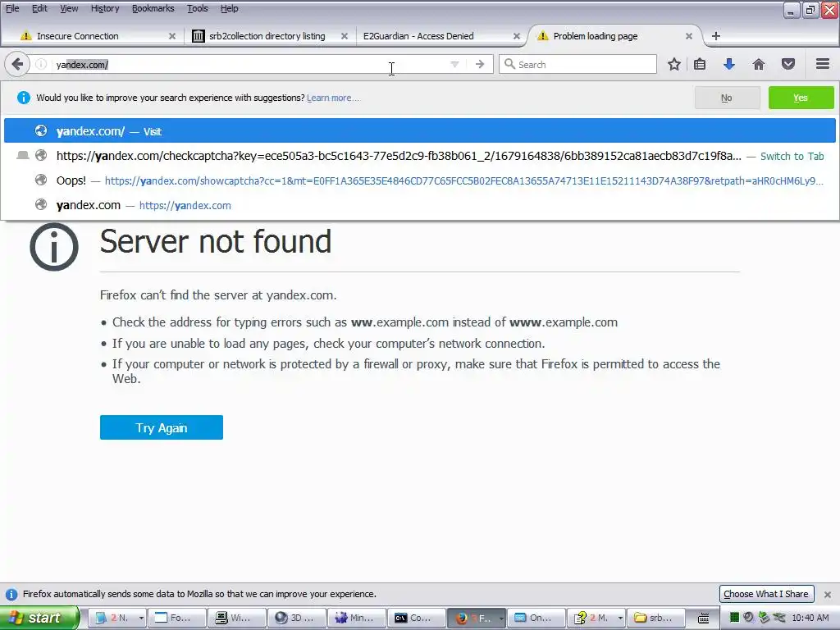Open the 'Wi…' taskbar window
The width and height of the screenshot is (840, 630).
pyautogui.click(x=237, y=618)
